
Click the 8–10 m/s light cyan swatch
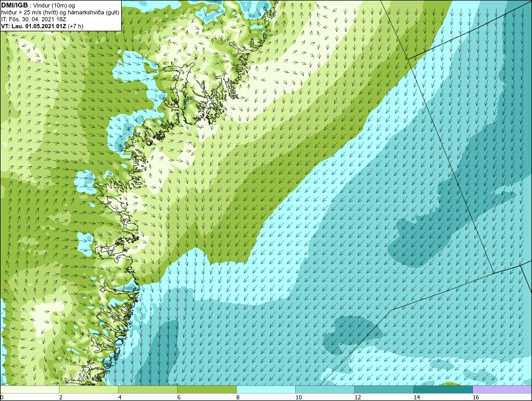click(x=266, y=389)
